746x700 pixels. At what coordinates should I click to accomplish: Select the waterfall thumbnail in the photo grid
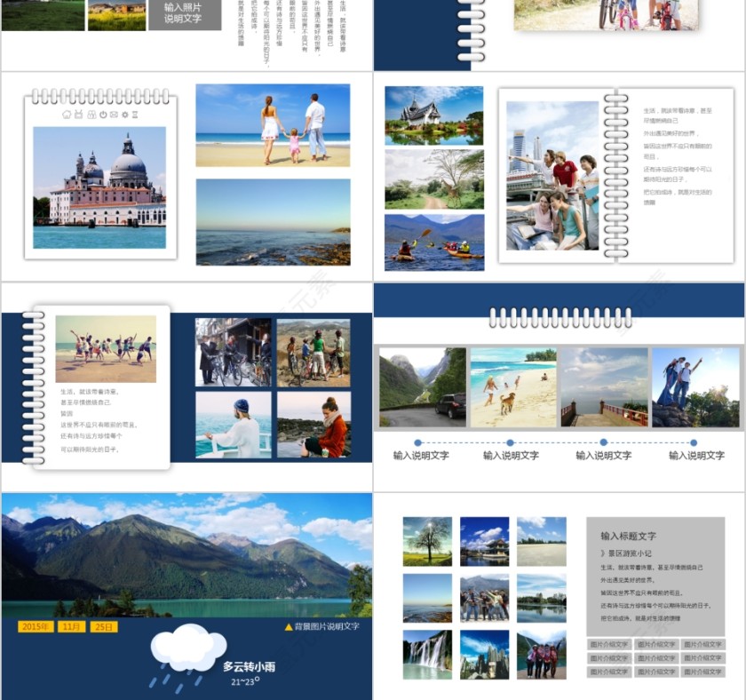(427, 655)
